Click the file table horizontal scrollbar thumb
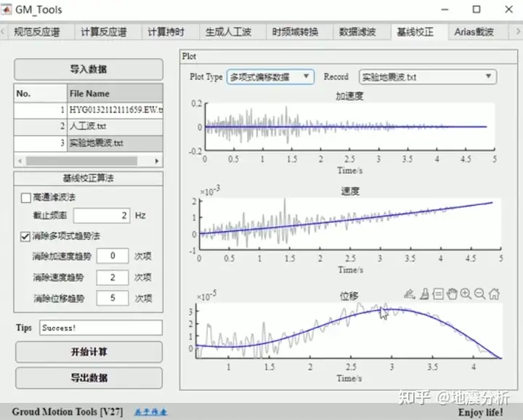The image size is (523, 420). (81, 161)
